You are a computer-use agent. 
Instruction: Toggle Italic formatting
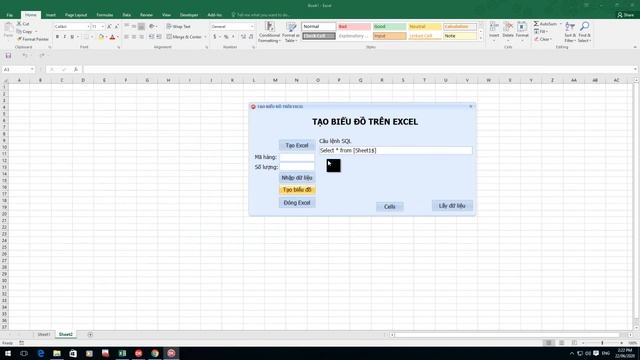tap(64, 37)
